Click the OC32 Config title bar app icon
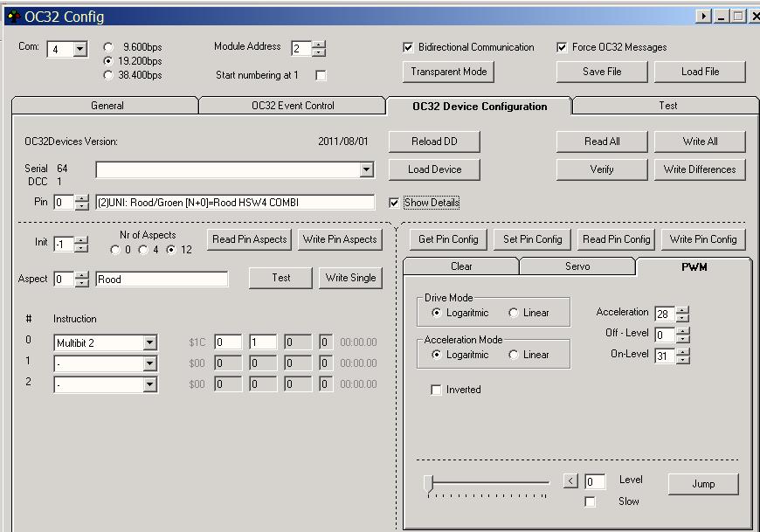Image resolution: width=760 pixels, height=532 pixels. coord(13,16)
